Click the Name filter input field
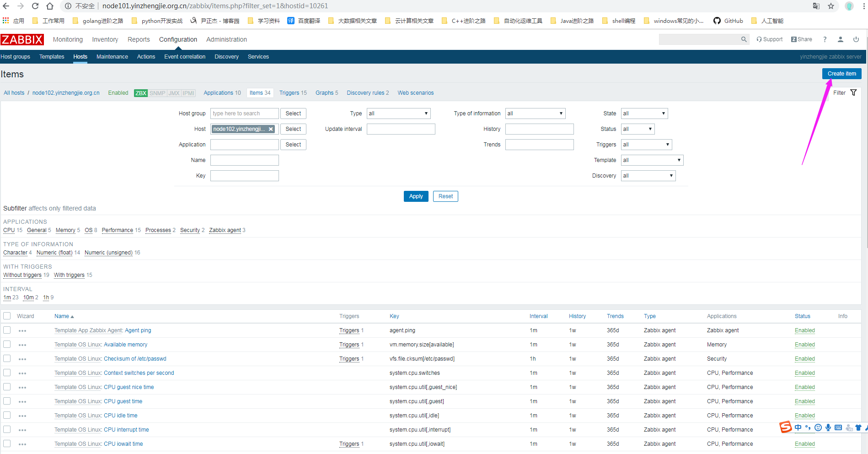Screen dimensions: 868x454 tap(244, 160)
